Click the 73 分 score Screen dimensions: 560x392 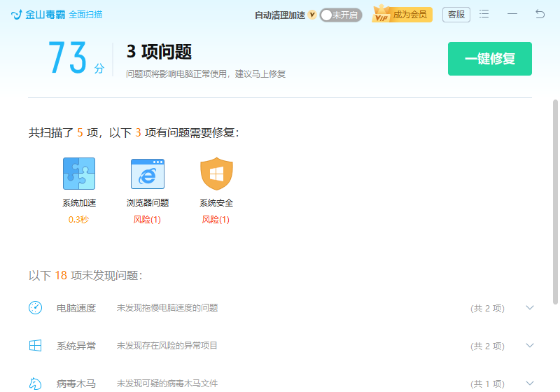[x=76, y=58]
